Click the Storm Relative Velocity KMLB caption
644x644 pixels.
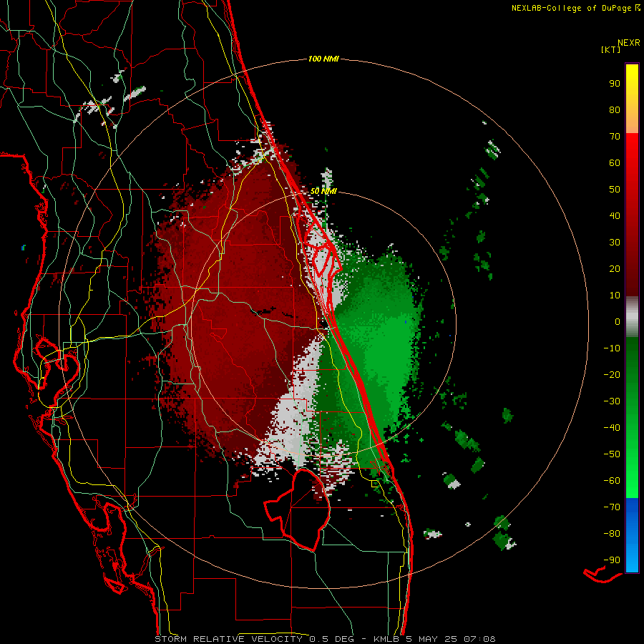(325, 639)
